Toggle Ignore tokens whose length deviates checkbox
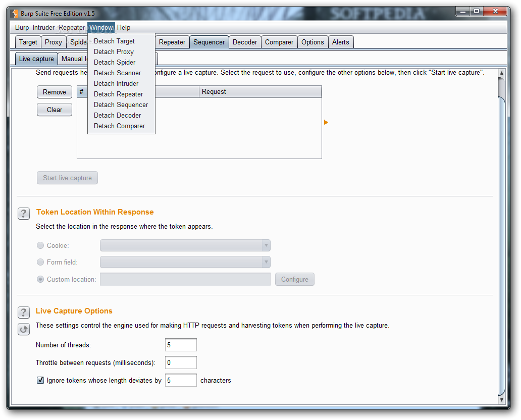 point(40,380)
